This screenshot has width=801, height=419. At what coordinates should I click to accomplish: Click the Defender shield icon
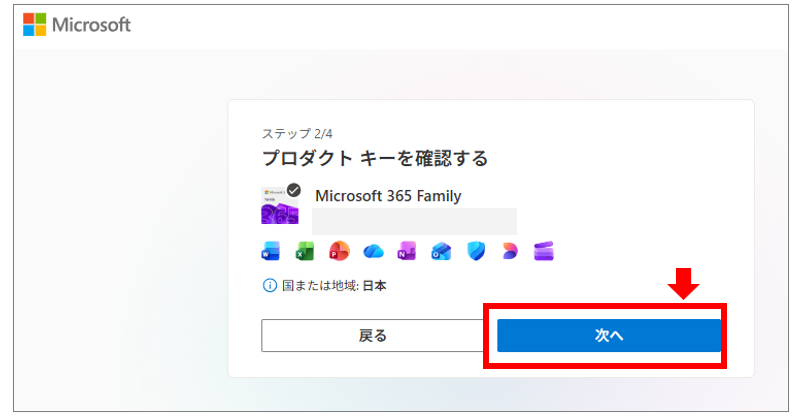tap(476, 251)
